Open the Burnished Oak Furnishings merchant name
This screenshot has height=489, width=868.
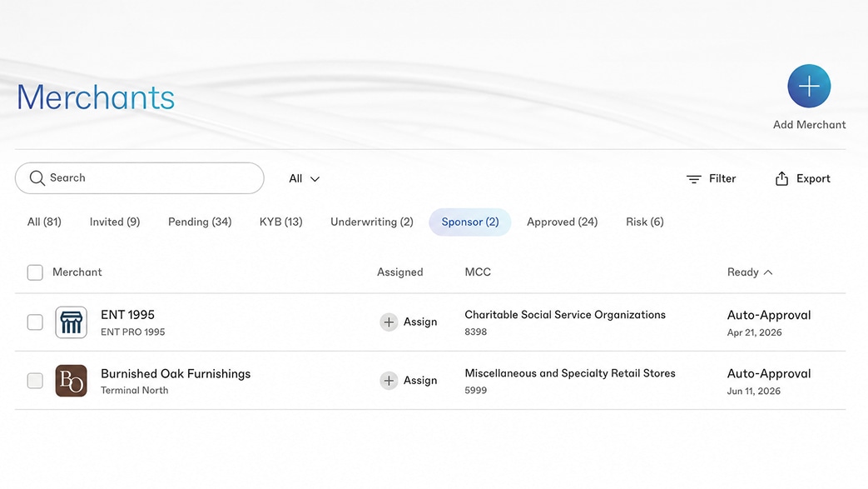coord(176,374)
